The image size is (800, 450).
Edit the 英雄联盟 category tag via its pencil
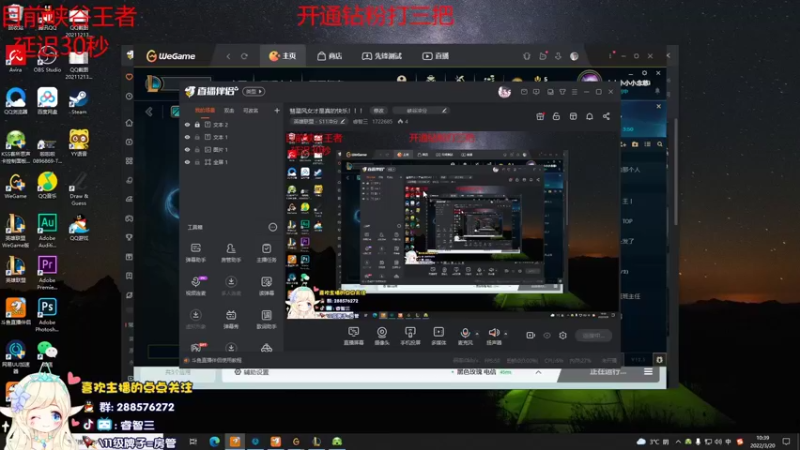tap(342, 121)
